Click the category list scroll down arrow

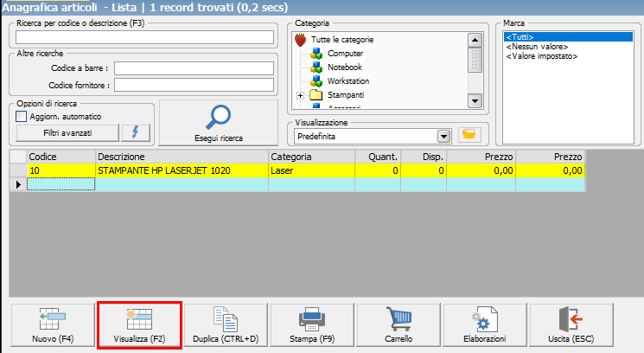tap(475, 100)
